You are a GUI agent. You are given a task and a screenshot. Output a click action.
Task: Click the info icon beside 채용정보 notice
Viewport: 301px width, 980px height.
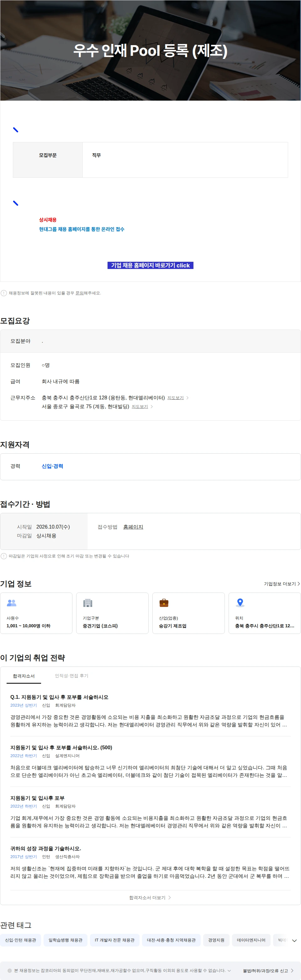4,293
